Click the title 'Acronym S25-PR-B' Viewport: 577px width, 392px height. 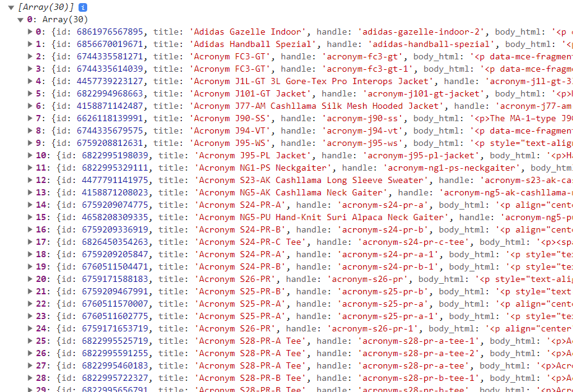(x=240, y=292)
